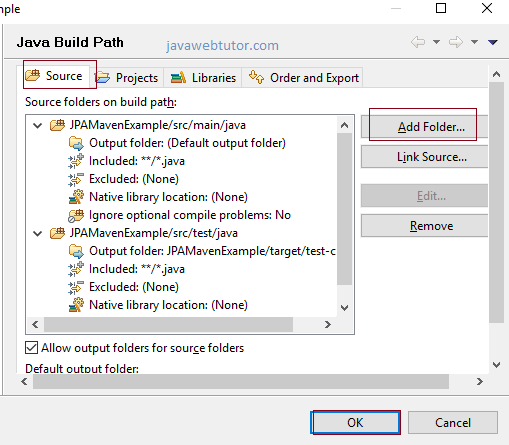Click Included filter icon under src/main/java
The height and width of the screenshot is (445, 509).
point(76,161)
